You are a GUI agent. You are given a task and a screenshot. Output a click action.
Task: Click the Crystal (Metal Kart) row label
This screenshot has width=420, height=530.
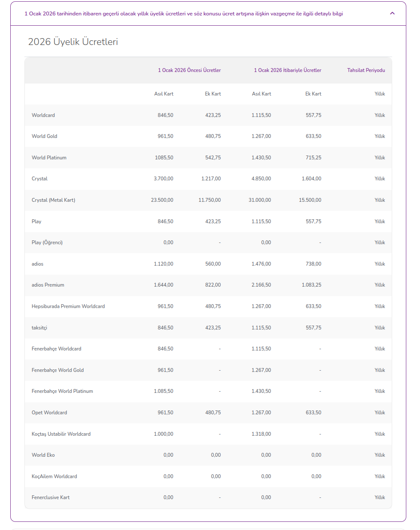pos(54,200)
